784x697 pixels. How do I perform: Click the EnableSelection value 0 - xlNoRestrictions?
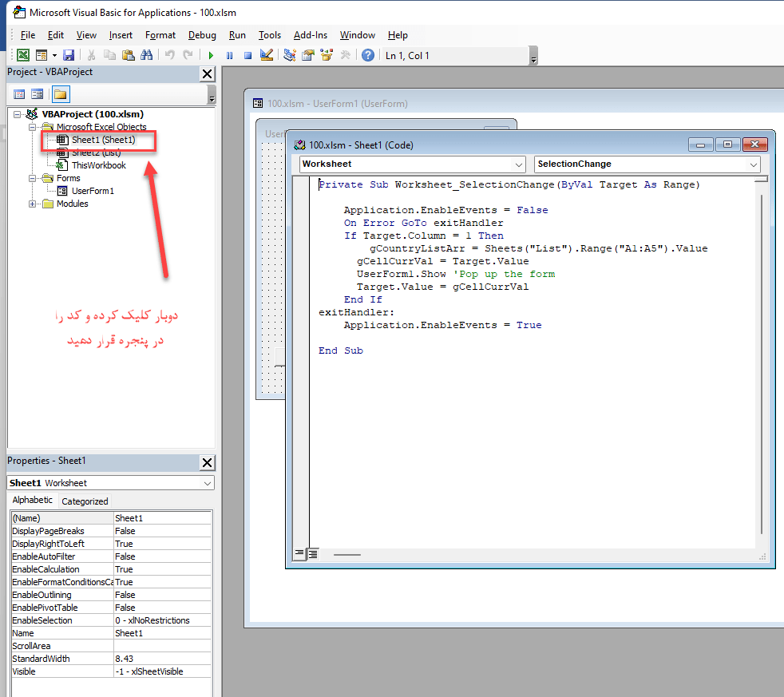[163, 620]
